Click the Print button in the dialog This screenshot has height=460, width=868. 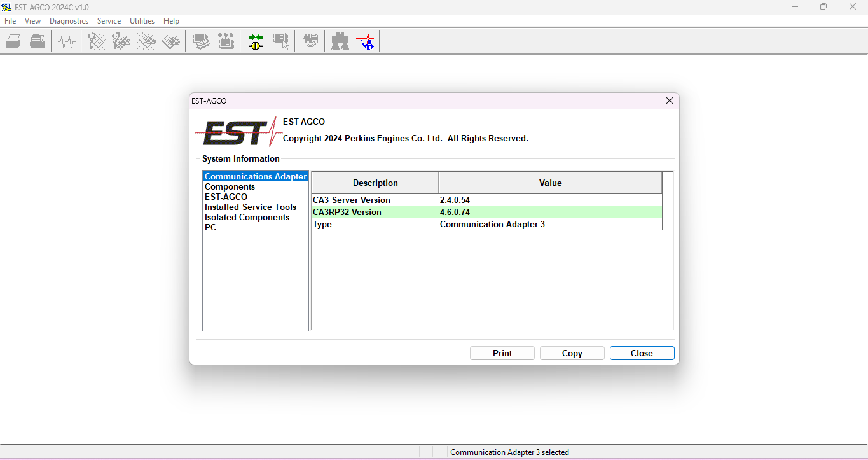pos(502,353)
